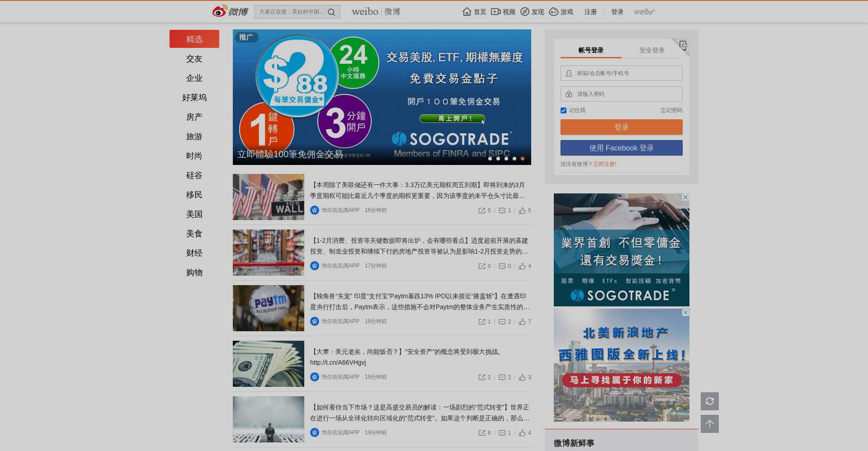This screenshot has height=451, width=868.
Task: Switch to 安全登录 tab
Action: (x=652, y=50)
